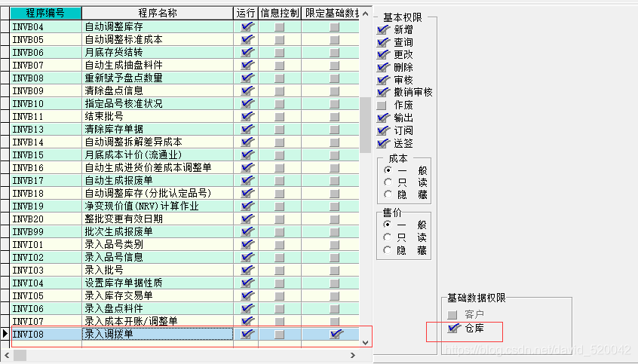Select 只读 radio under 售价

tap(388, 237)
